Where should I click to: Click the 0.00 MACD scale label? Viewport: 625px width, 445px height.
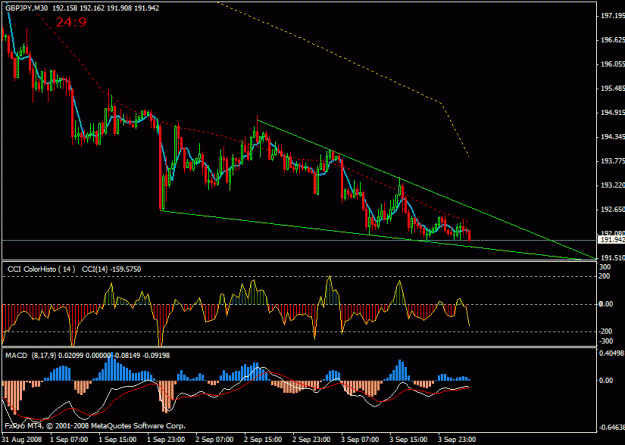point(606,380)
